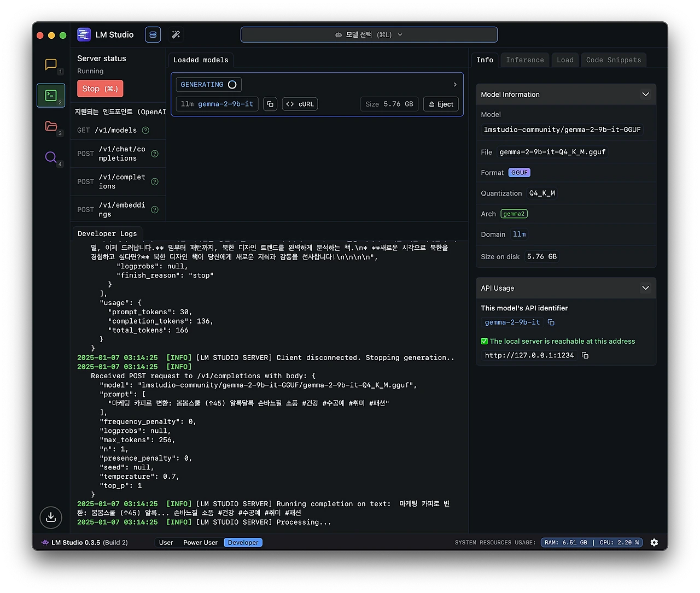Click the RAM and CPU usage indicator

[592, 543]
